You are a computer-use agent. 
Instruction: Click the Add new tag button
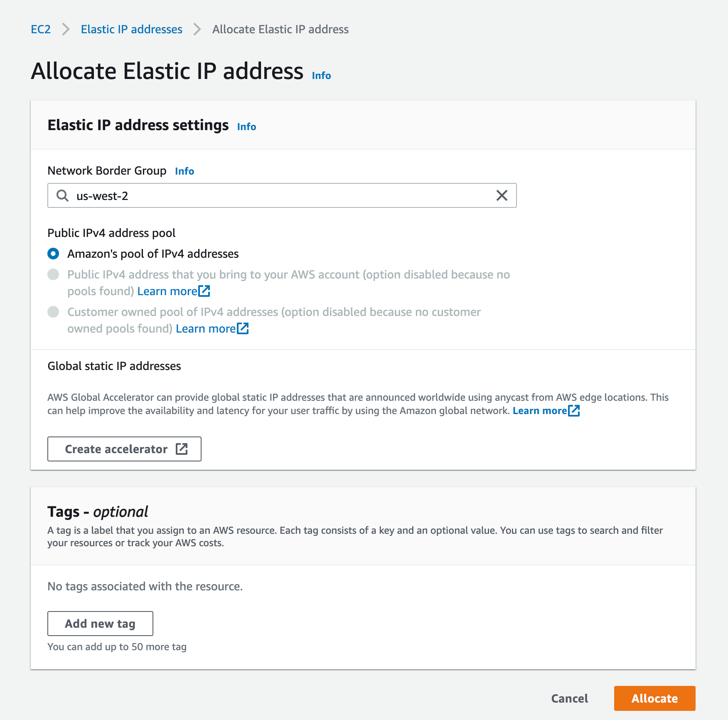point(100,624)
